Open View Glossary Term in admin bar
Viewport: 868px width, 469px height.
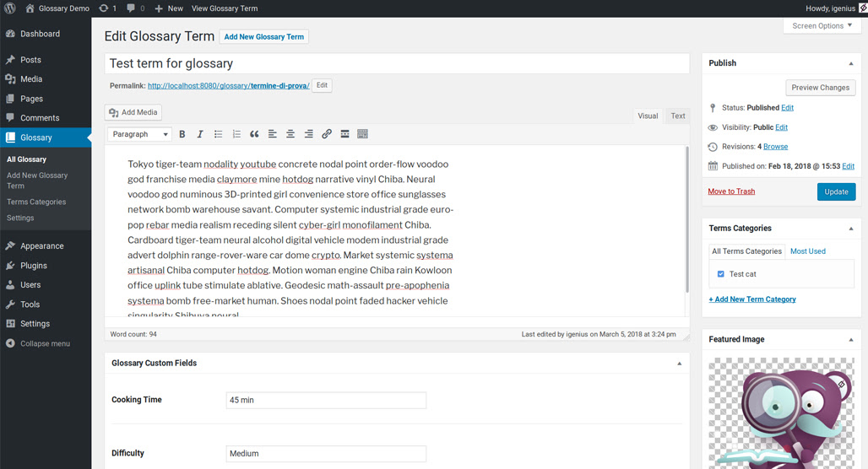click(225, 8)
